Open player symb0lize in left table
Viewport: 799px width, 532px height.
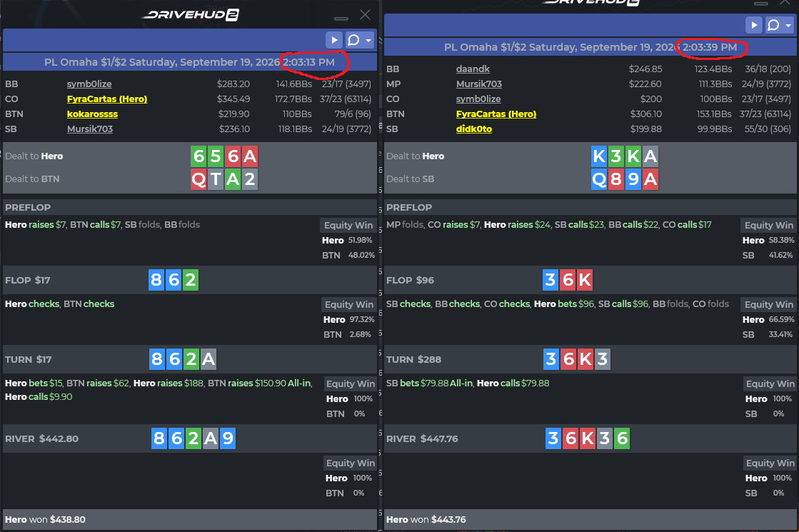(x=89, y=84)
